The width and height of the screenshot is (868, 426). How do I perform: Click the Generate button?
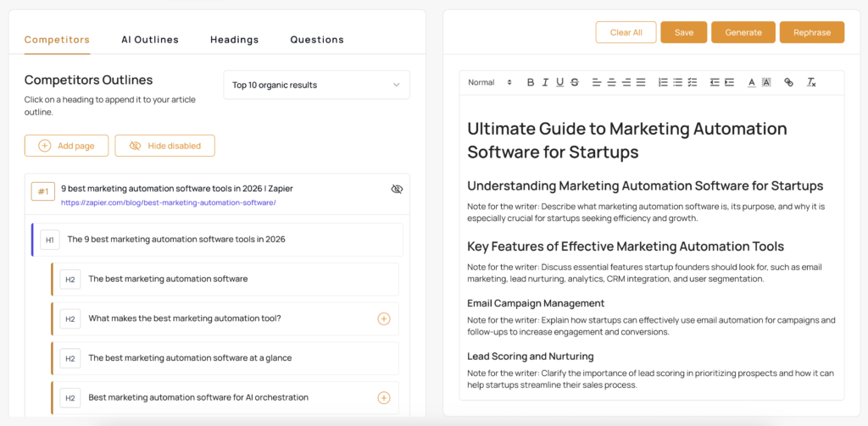[x=743, y=32]
